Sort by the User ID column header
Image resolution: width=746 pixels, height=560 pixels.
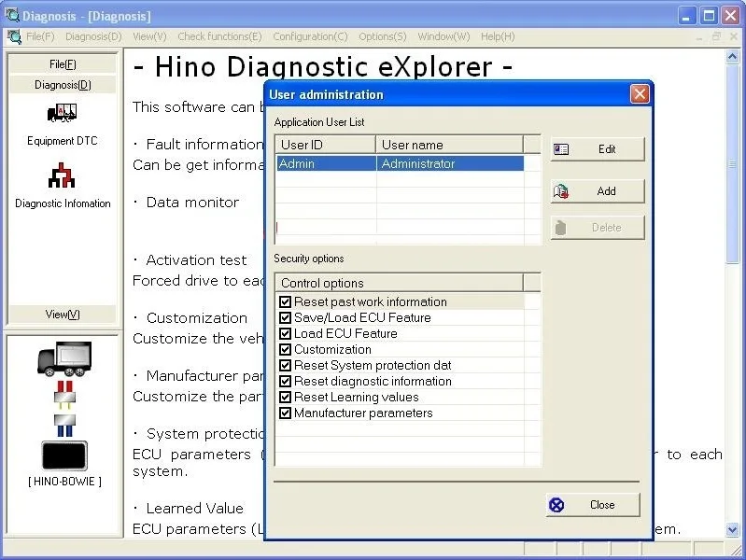[326, 145]
